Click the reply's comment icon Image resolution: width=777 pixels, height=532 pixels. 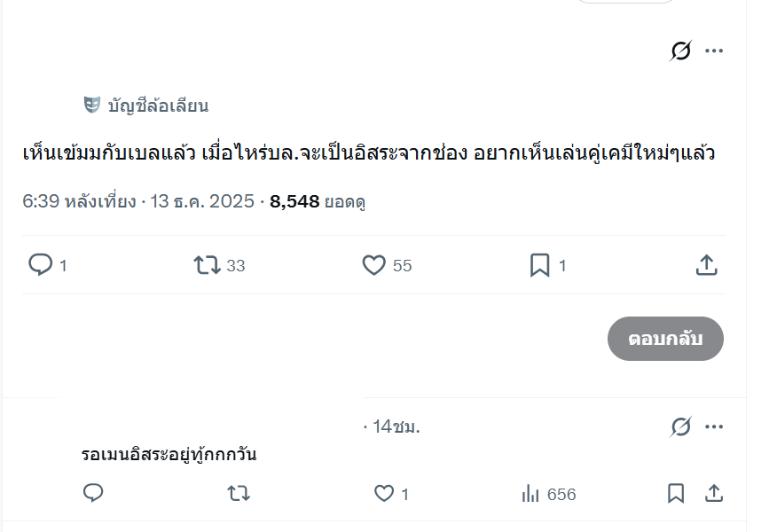[x=93, y=494]
